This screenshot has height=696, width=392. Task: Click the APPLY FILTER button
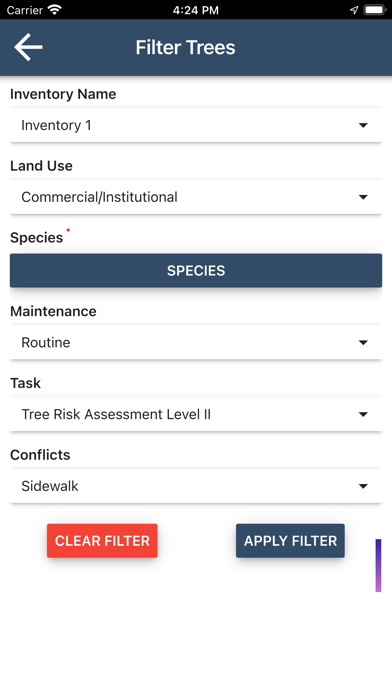point(290,541)
